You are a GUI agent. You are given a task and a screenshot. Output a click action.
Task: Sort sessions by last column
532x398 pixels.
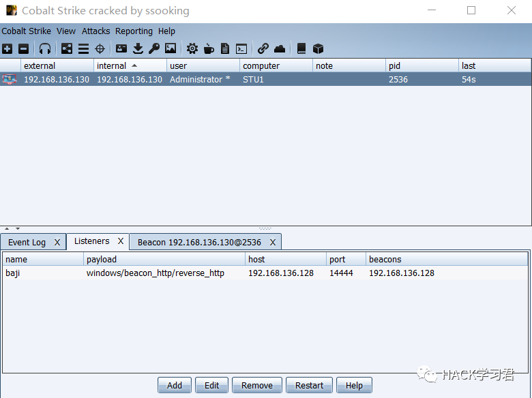pos(494,65)
